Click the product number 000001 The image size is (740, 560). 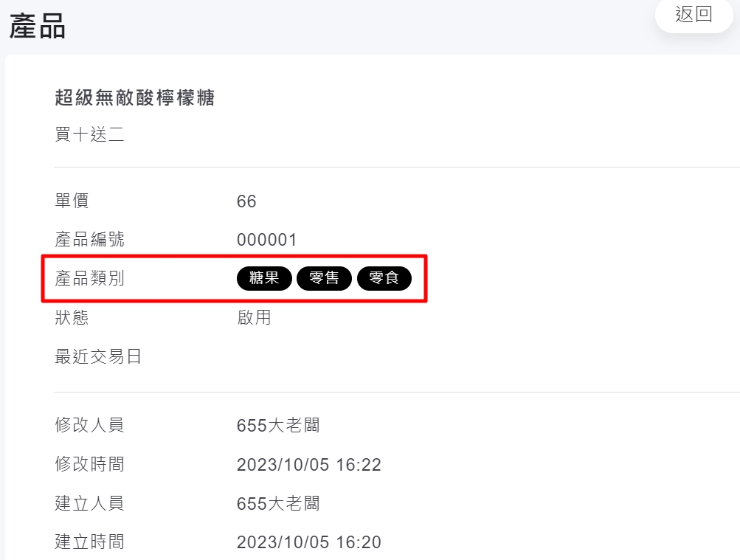click(267, 240)
